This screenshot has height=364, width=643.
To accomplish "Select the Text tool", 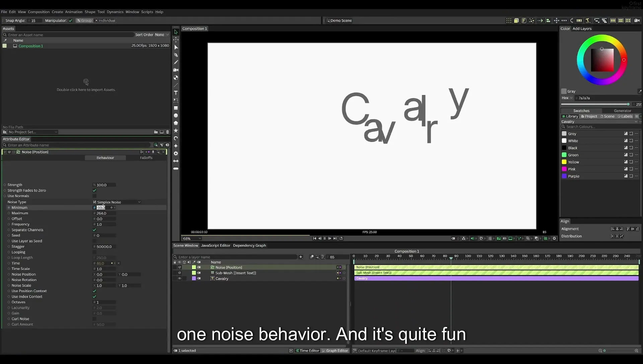I will click(x=176, y=93).
